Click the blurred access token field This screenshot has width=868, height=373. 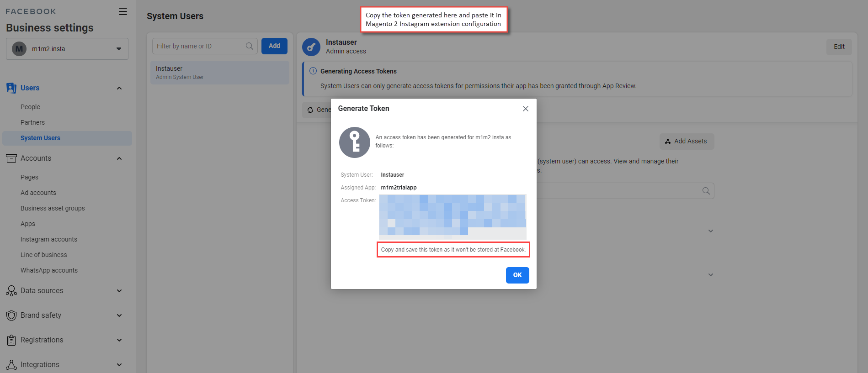pyautogui.click(x=453, y=217)
